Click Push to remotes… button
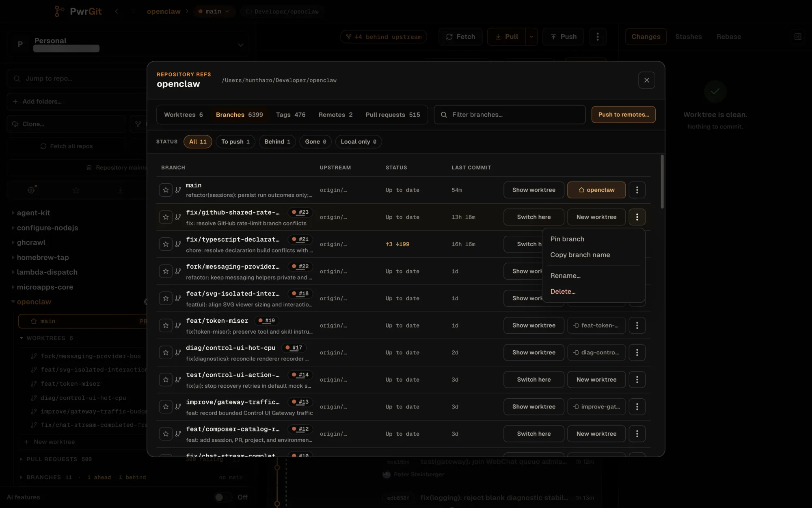The height and width of the screenshot is (508, 812). pyautogui.click(x=624, y=115)
